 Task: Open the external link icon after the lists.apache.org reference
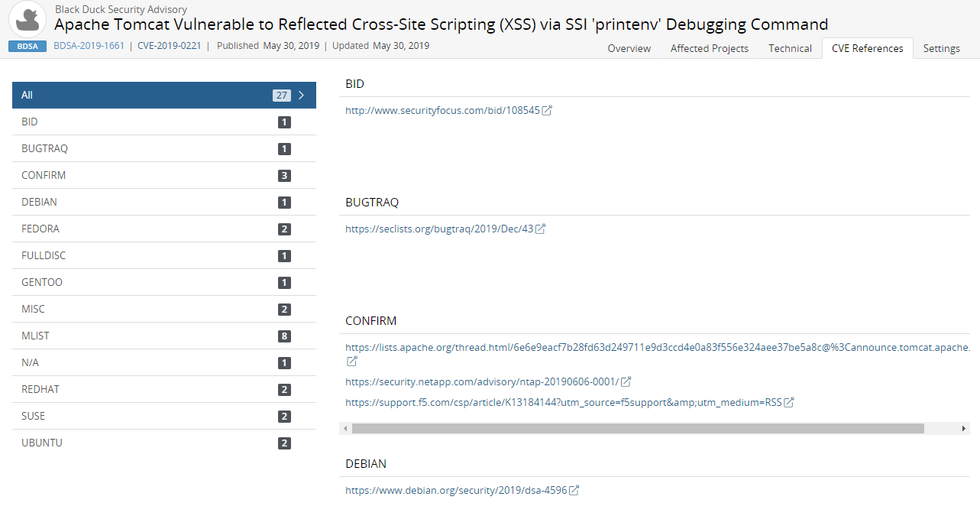351,361
